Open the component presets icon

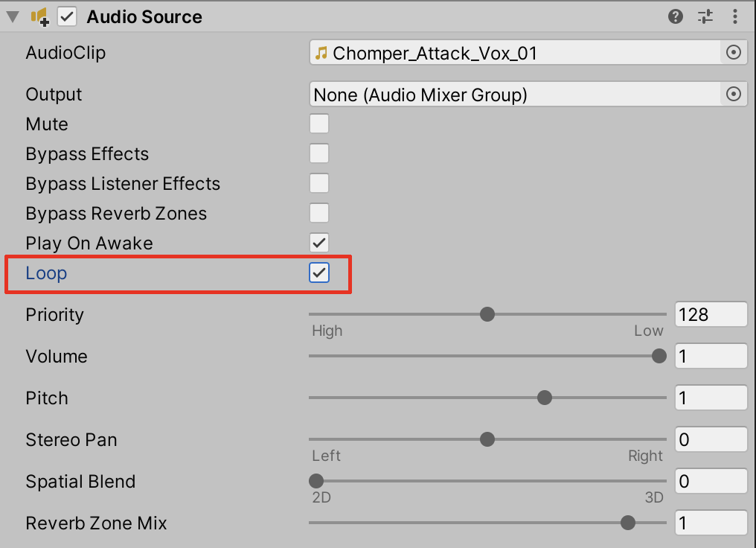click(x=705, y=16)
